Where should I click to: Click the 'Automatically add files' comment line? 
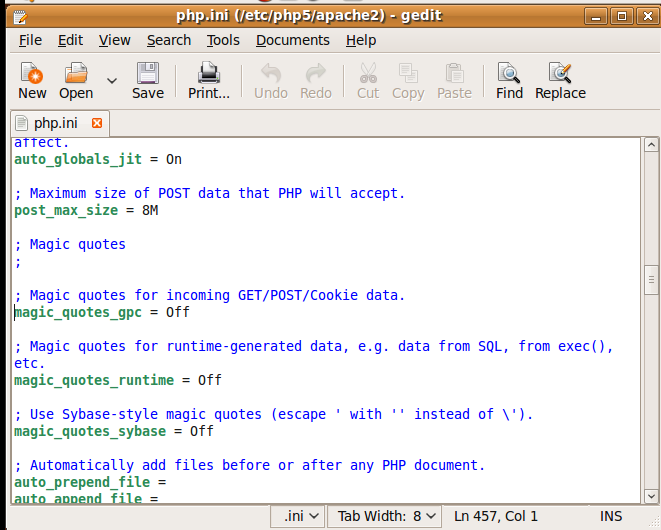click(x=250, y=465)
